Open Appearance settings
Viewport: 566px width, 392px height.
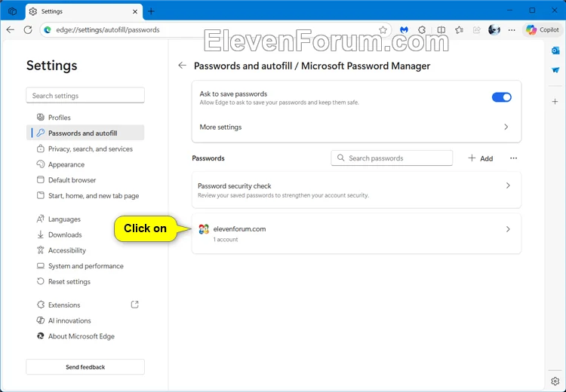click(85, 164)
